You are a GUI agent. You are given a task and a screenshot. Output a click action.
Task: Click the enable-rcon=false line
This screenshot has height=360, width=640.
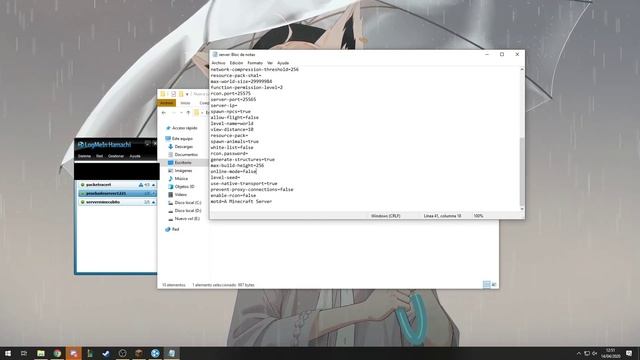[233, 196]
